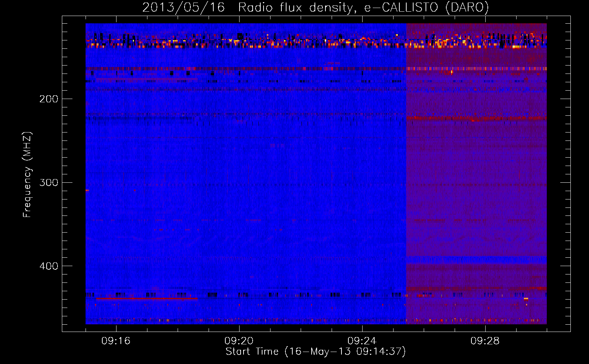Click the red horizontal emission line near 440 MHz
Viewport: 589px width, 364px height.
pyautogui.click(x=147, y=298)
